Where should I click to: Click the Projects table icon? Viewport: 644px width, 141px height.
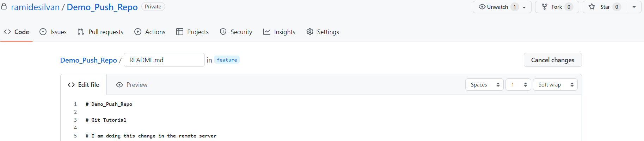(x=180, y=32)
